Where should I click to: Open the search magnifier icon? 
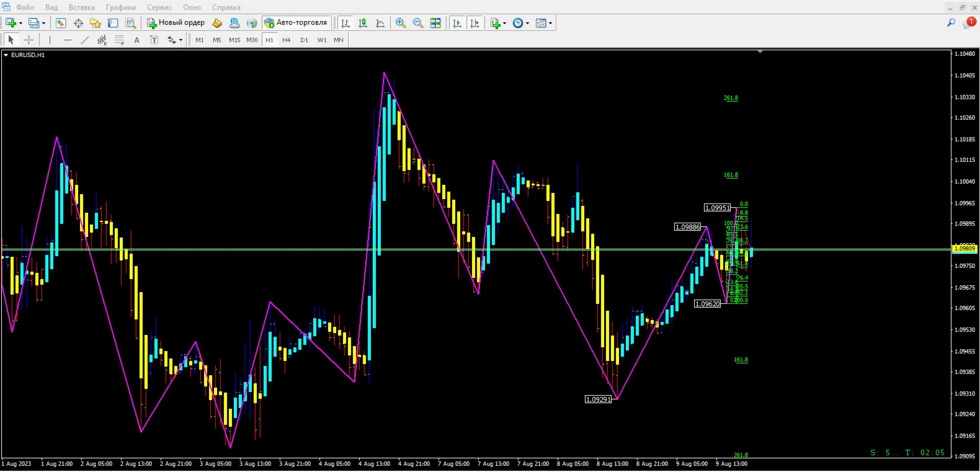[951, 22]
